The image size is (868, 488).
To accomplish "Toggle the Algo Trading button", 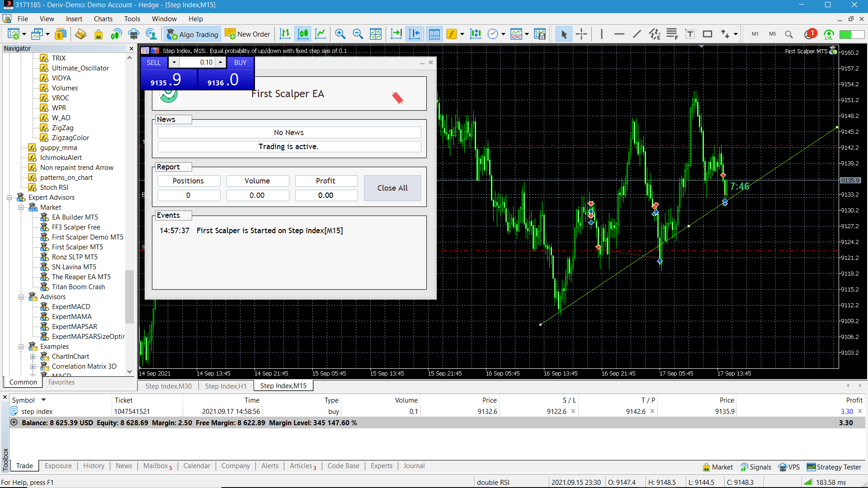I will pyautogui.click(x=192, y=34).
